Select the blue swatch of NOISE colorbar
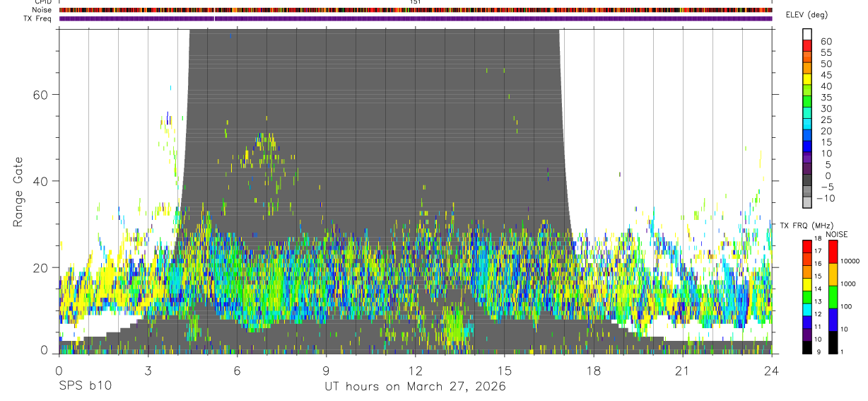 833,319
